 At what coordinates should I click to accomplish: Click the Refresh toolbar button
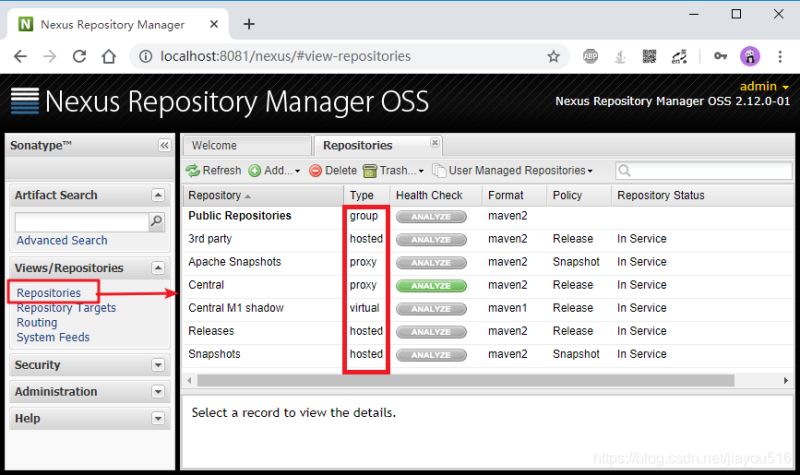[213, 170]
